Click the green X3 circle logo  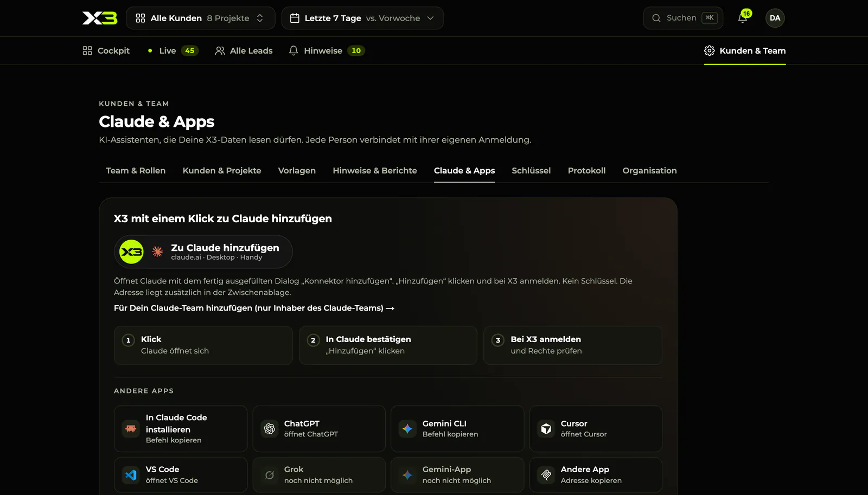pyautogui.click(x=131, y=252)
